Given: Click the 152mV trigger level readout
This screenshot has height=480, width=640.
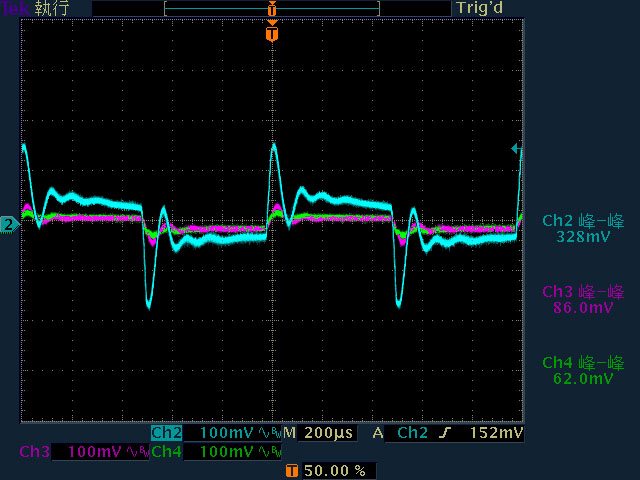Looking at the screenshot, I should point(498,433).
